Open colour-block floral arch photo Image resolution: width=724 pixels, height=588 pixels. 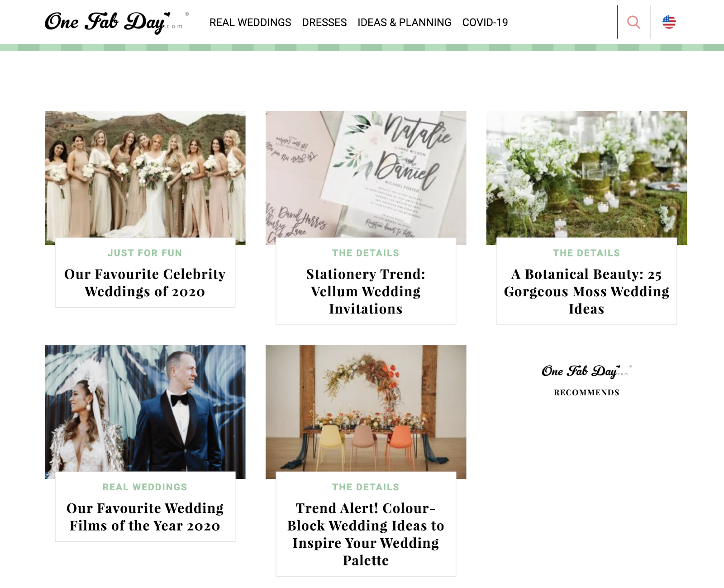click(x=366, y=409)
